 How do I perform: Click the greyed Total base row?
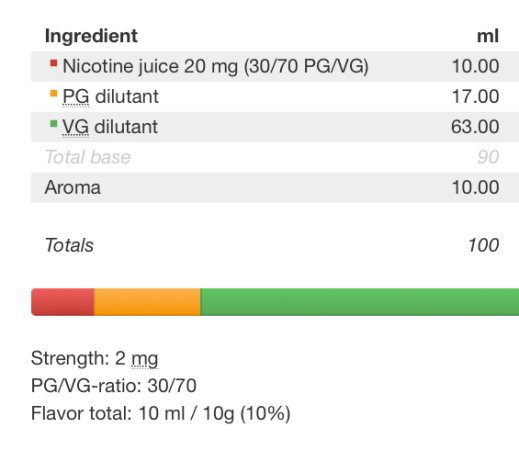pos(275,157)
